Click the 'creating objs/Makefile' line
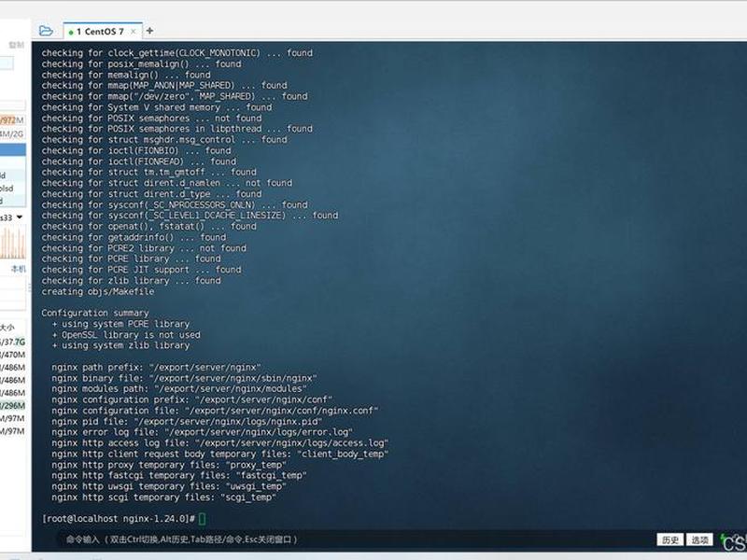 tap(98, 291)
